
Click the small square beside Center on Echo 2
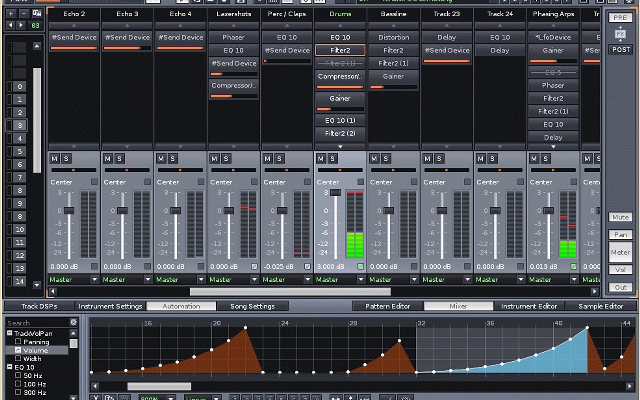94,182
